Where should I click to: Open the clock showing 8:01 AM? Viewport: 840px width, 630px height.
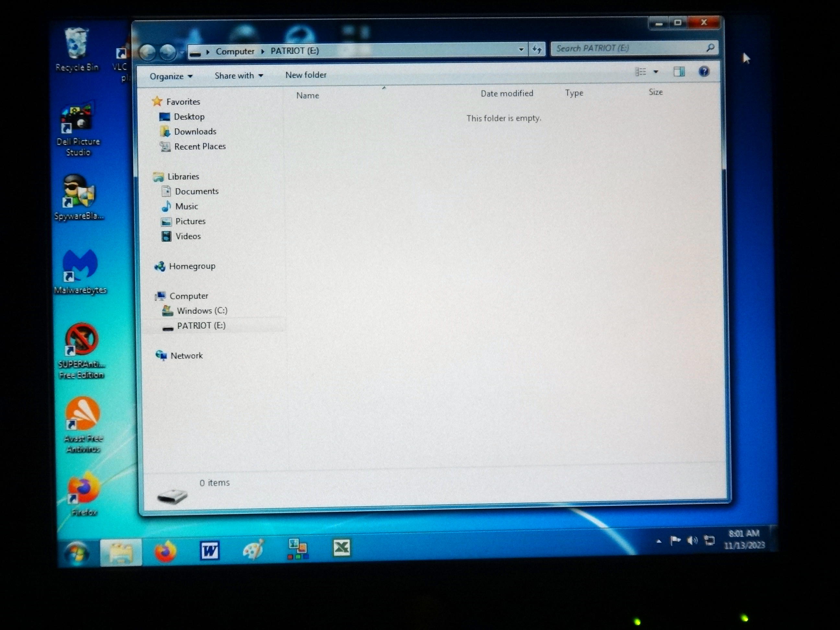744,539
